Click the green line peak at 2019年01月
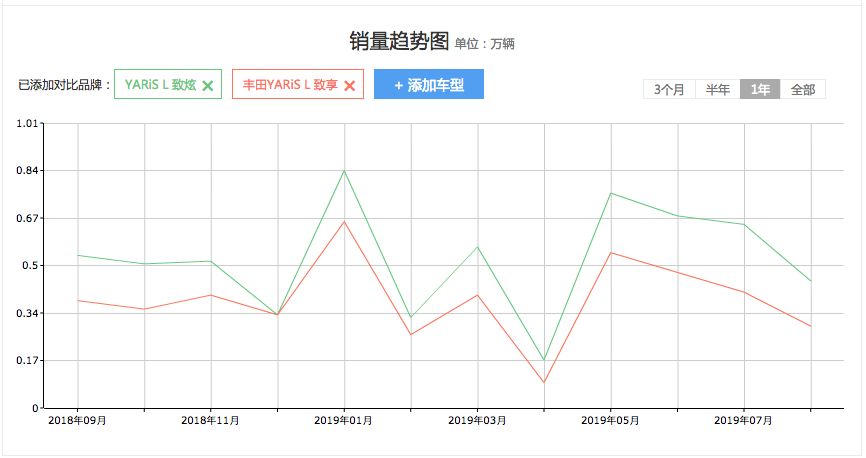 click(344, 171)
